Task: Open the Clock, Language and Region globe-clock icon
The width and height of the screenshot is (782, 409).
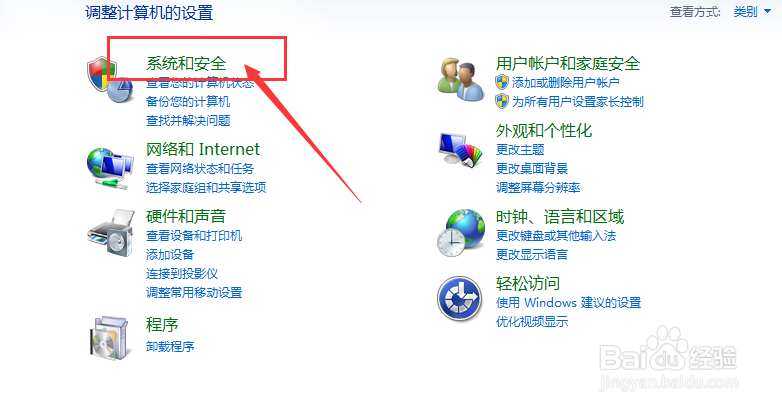Action: click(x=461, y=232)
